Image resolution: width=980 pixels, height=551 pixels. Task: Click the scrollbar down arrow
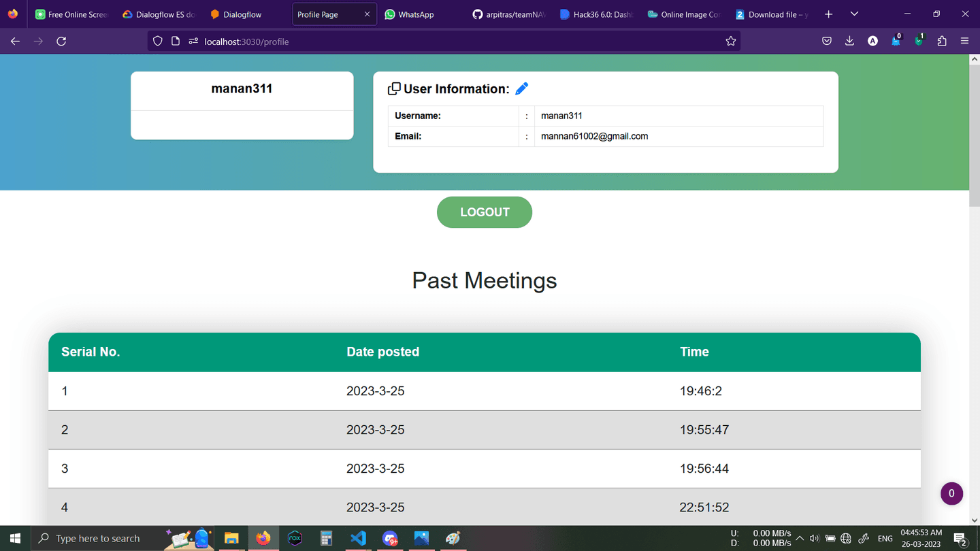(974, 520)
